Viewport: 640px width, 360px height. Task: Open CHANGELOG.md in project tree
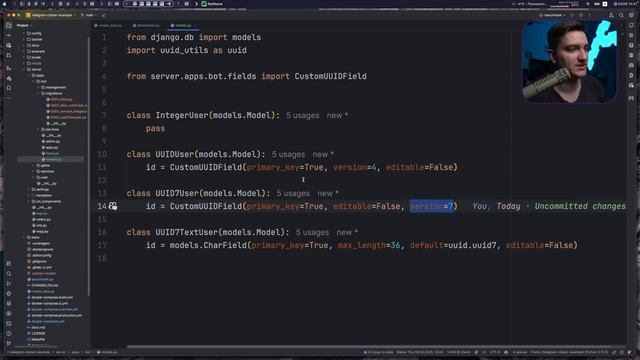pyautogui.click(x=42, y=285)
